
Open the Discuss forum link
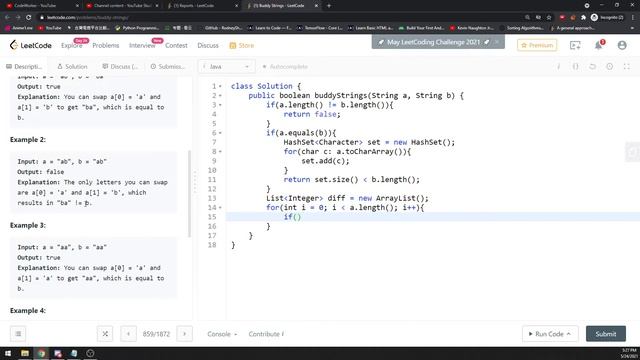pyautogui.click(x=208, y=45)
